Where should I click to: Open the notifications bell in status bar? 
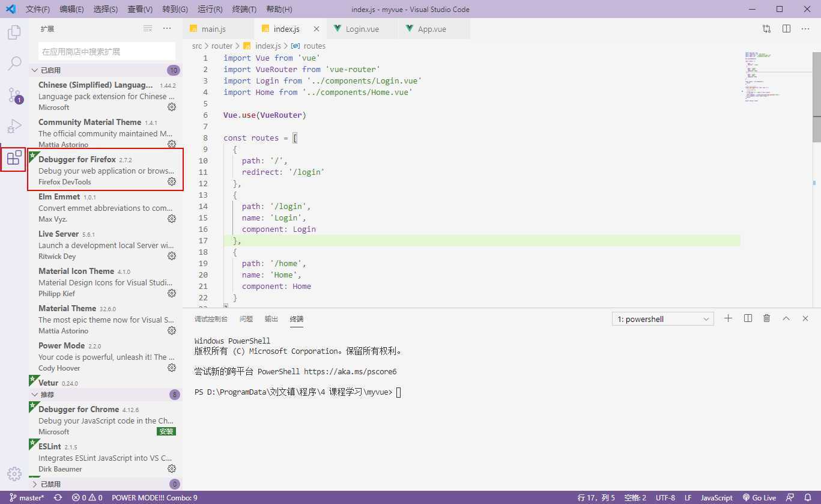808,497
